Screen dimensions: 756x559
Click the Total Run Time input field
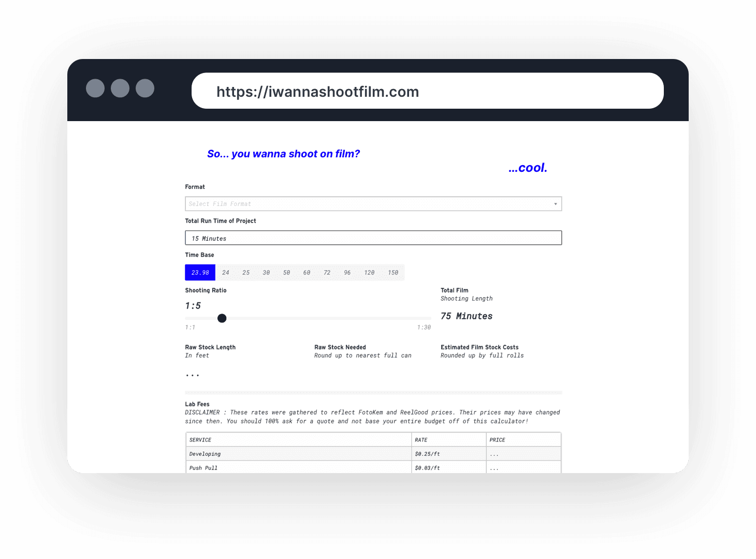coord(373,238)
